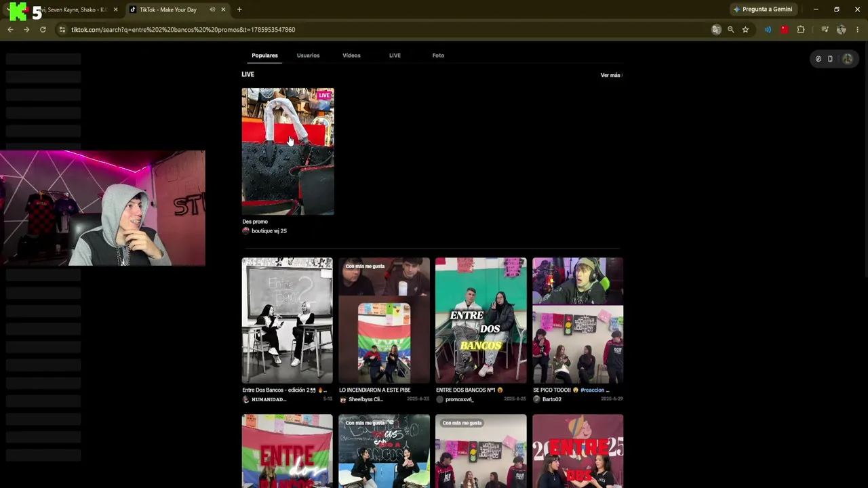Mute the TikTok tab audio icon
This screenshot has width=868, height=488.
212,9
